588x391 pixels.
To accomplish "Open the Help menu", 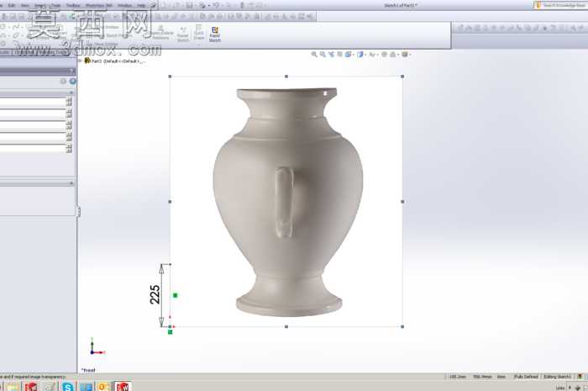I will pyautogui.click(x=141, y=5).
